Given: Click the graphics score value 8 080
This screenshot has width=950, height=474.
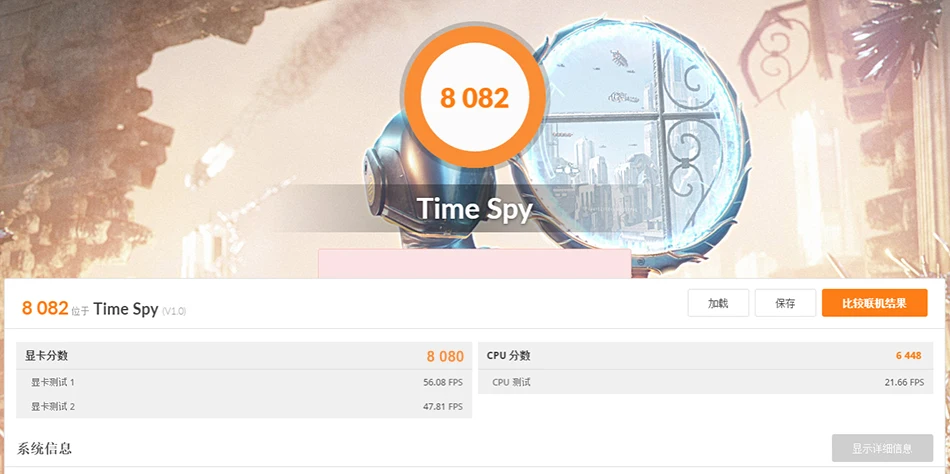Looking at the screenshot, I should pos(445,356).
